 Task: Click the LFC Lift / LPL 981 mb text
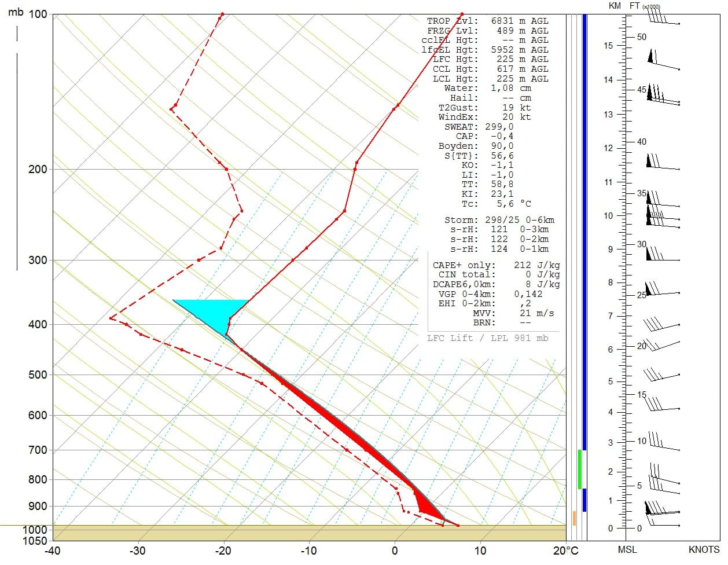487,338
